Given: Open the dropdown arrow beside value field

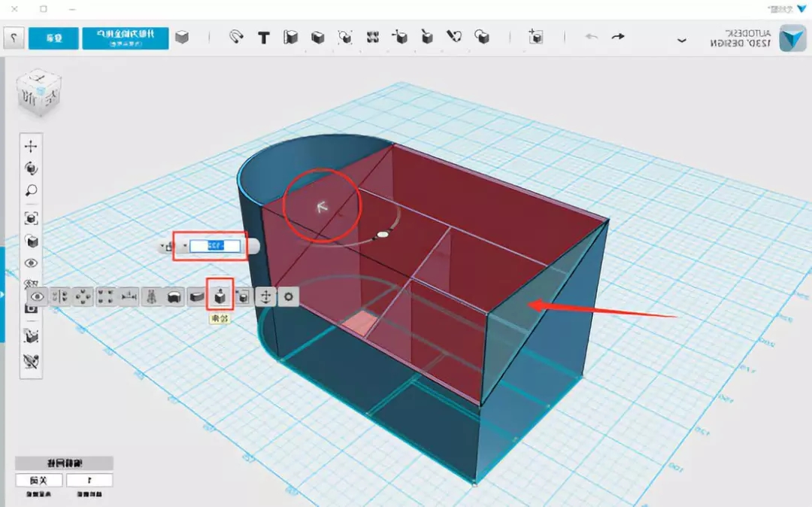Looking at the screenshot, I should pyautogui.click(x=184, y=246).
